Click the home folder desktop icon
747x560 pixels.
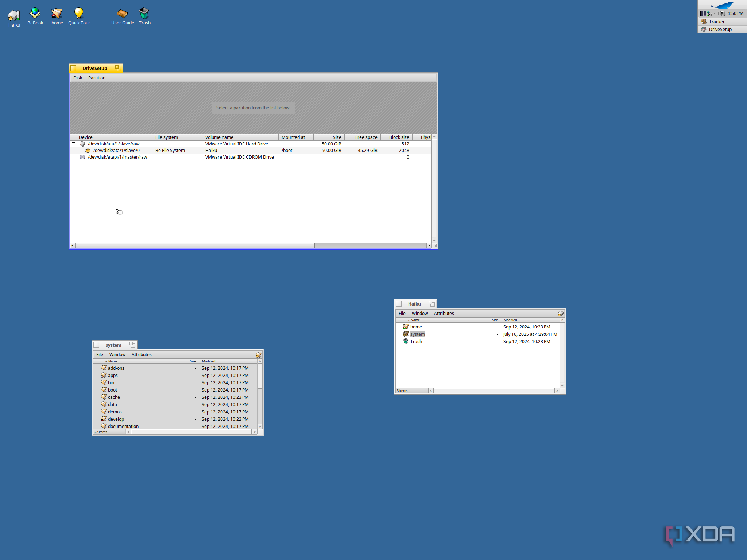click(57, 13)
